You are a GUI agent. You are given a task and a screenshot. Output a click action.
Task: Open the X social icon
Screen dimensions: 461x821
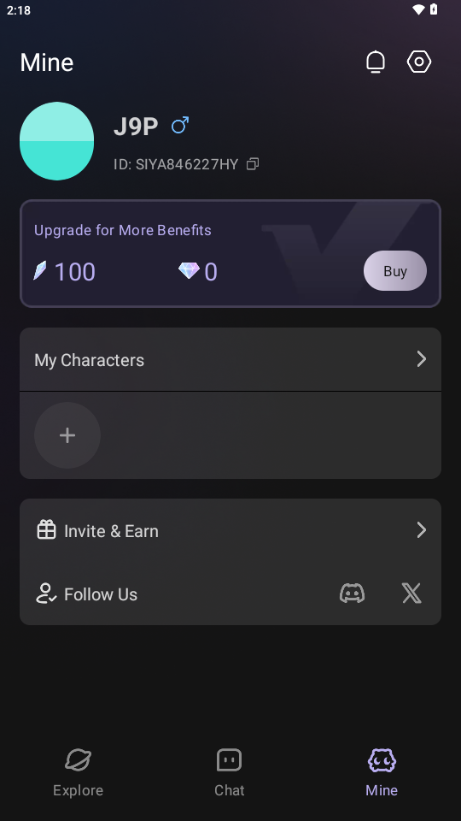click(412, 593)
